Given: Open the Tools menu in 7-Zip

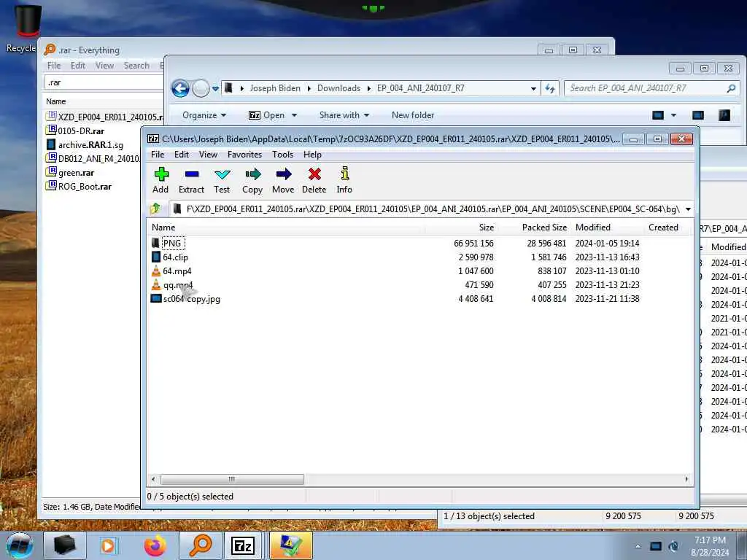Looking at the screenshot, I should tap(282, 155).
